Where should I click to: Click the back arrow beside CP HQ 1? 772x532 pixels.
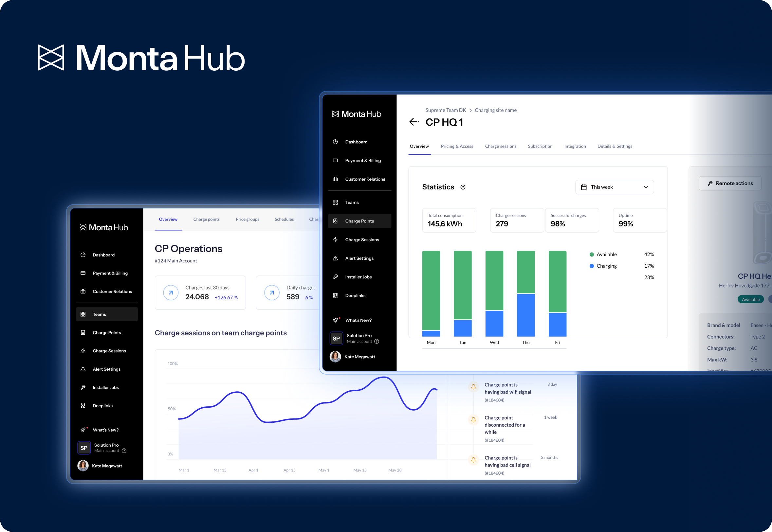click(414, 122)
